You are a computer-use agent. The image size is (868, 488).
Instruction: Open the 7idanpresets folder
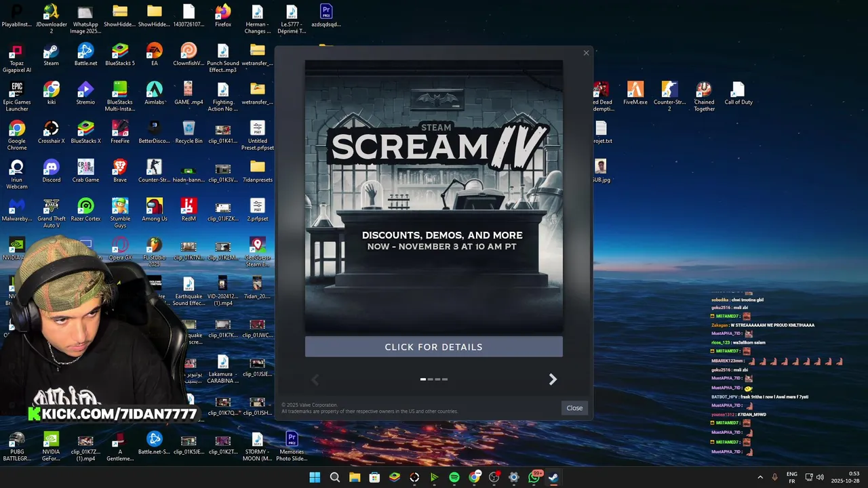(257, 172)
